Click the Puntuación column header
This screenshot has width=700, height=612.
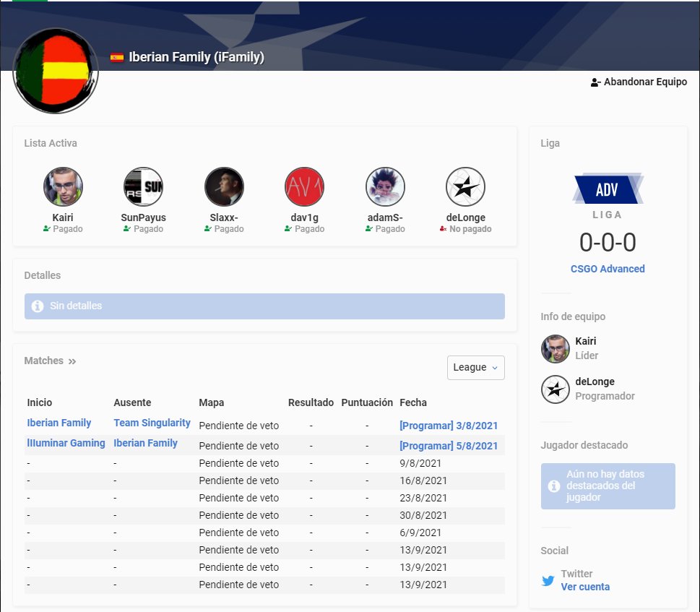click(x=367, y=402)
